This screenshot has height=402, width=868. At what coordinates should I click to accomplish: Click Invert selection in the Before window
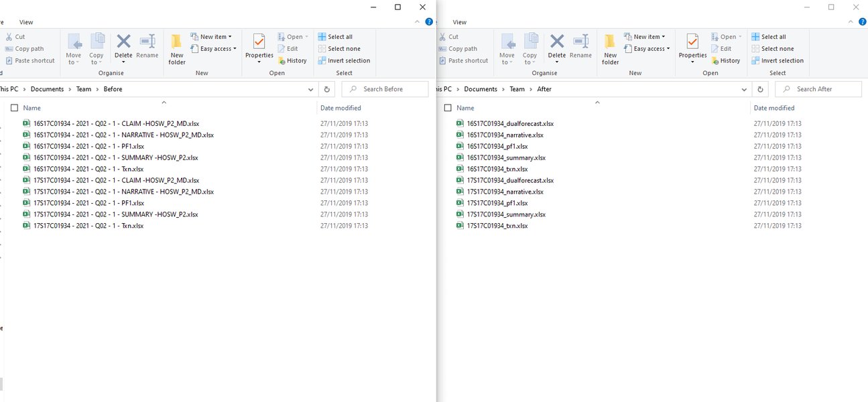tap(344, 60)
